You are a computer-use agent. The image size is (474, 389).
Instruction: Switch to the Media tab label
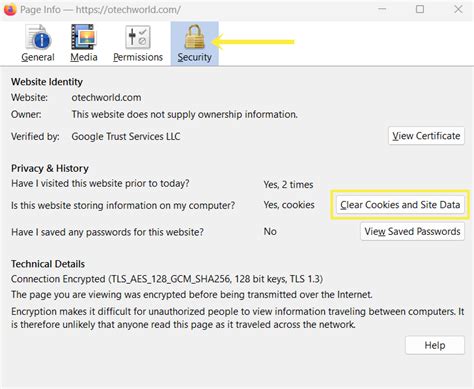(x=84, y=57)
